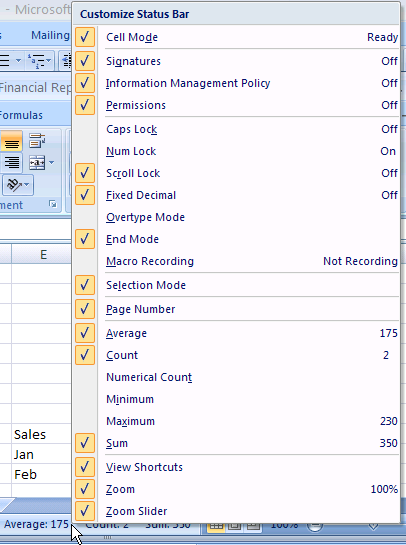The image size is (406, 545).
Task: Click the Wrap Text icon
Action: pyautogui.click(x=37, y=141)
